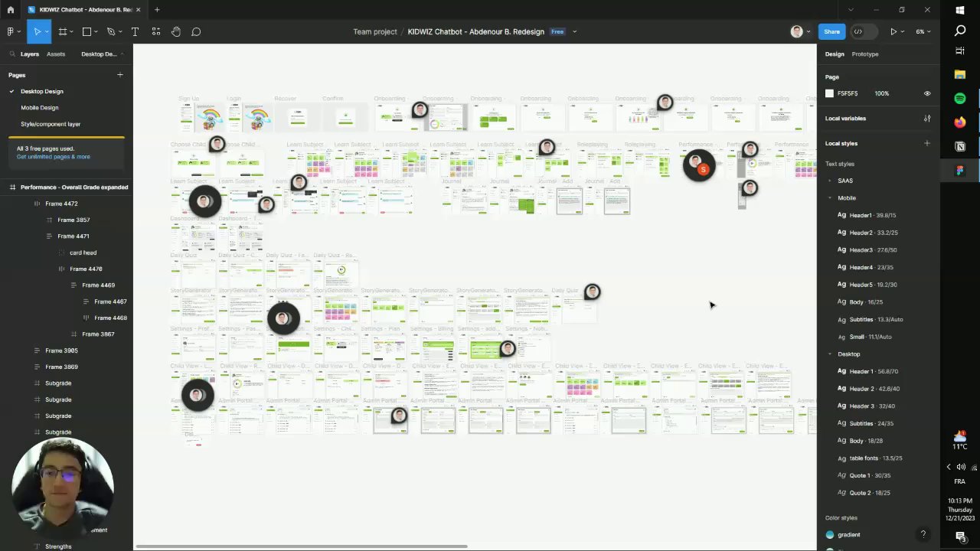
Task: Open File Explorer from the taskbar
Action: (960, 75)
